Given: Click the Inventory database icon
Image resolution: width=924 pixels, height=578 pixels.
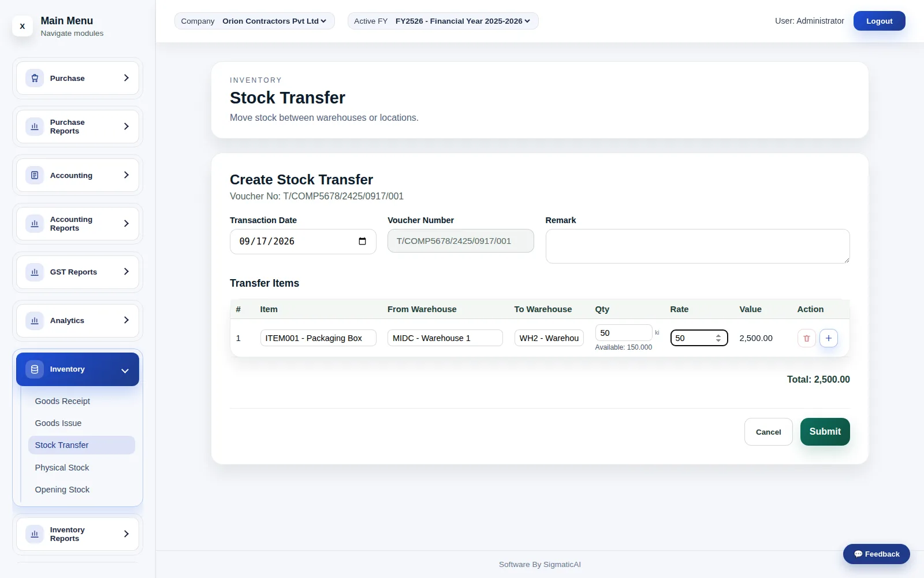Looking at the screenshot, I should tap(35, 369).
